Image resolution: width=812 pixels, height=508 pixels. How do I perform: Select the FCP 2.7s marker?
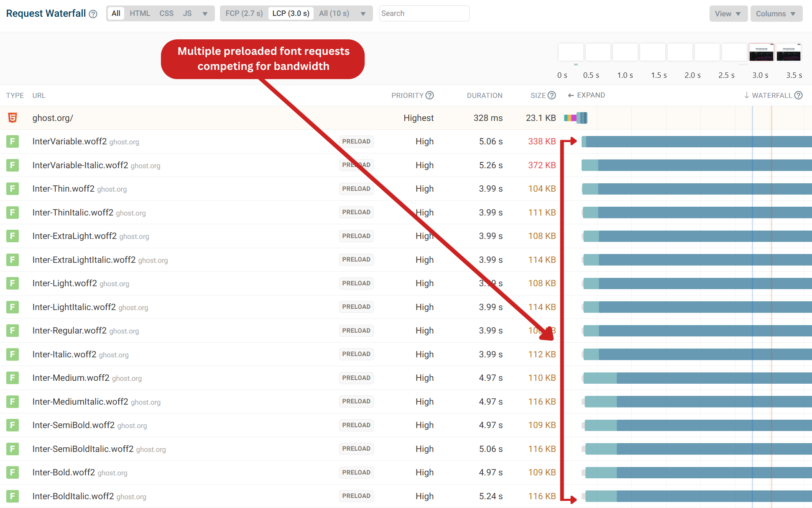coord(244,13)
